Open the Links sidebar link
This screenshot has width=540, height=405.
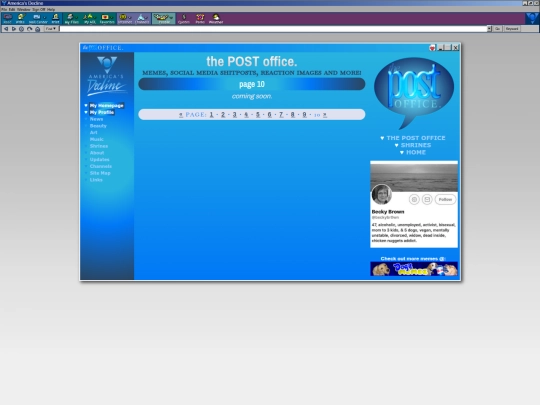(x=96, y=180)
